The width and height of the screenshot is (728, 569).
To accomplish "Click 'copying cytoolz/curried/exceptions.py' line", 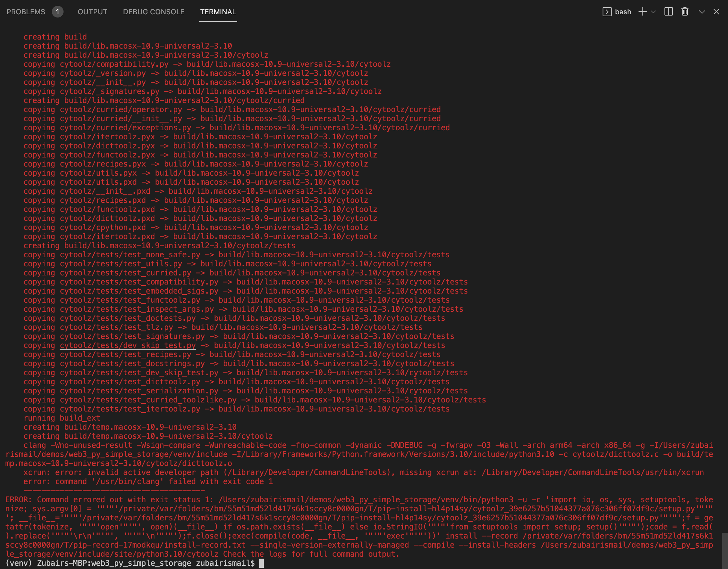I will (x=237, y=128).
